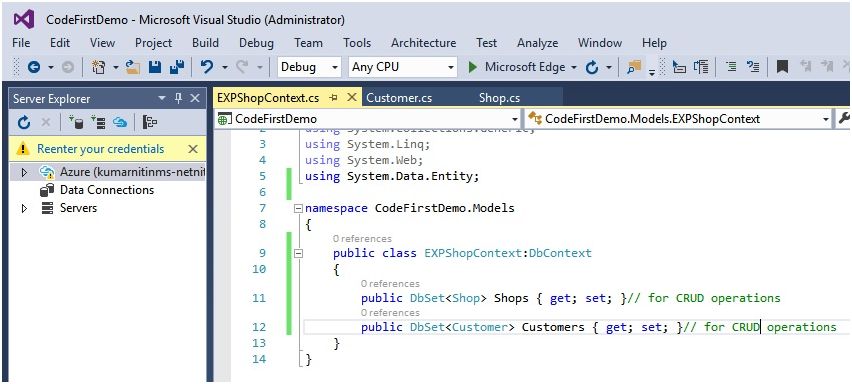Collapse the namespace CodeFirstDemo.Models block
The image size is (852, 384).
point(297,208)
